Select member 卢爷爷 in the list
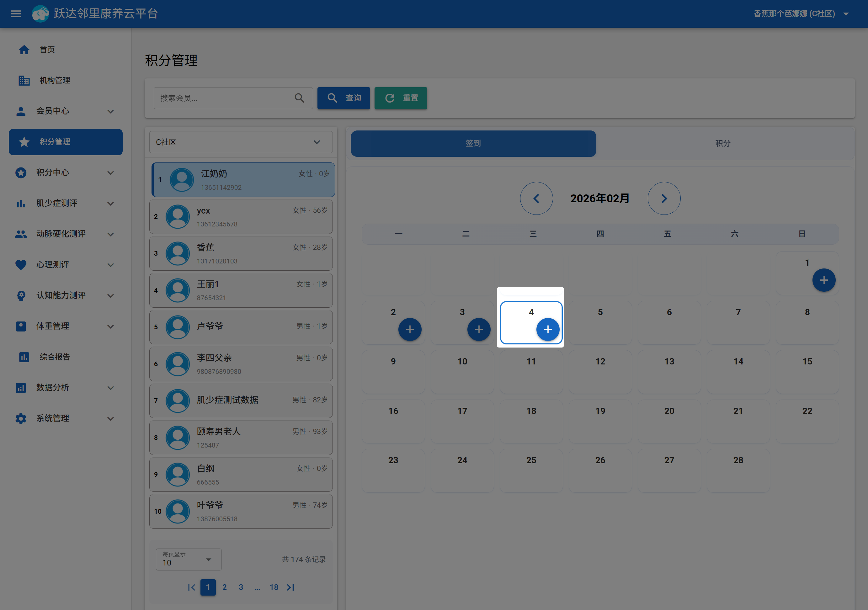The image size is (868, 610). 241,327
